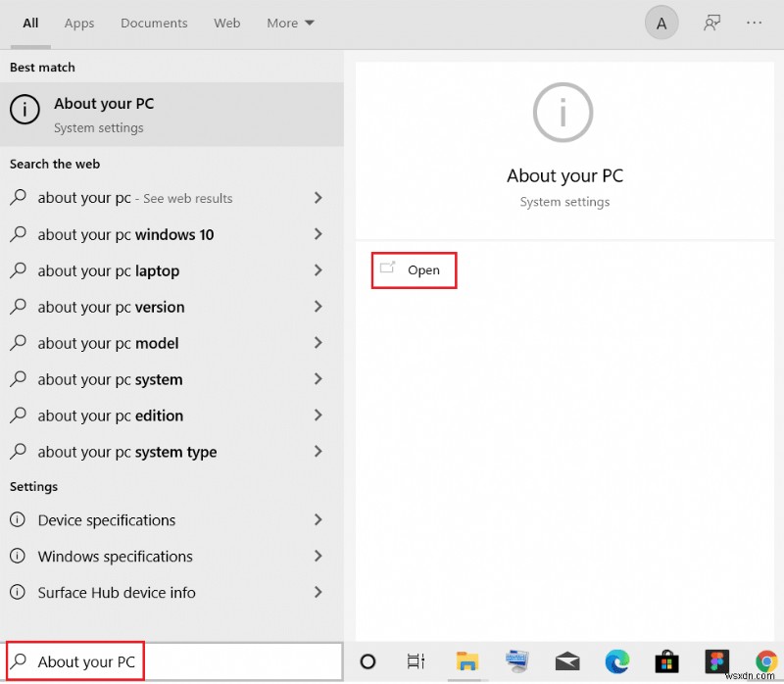Open Microsoft Edge from the taskbar
This screenshot has width=784, height=684.
[617, 661]
